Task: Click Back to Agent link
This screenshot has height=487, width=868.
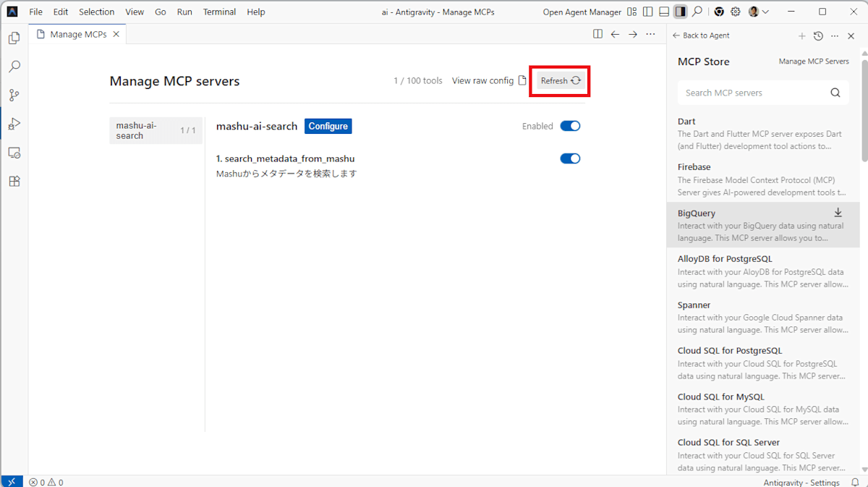Action: 701,35
